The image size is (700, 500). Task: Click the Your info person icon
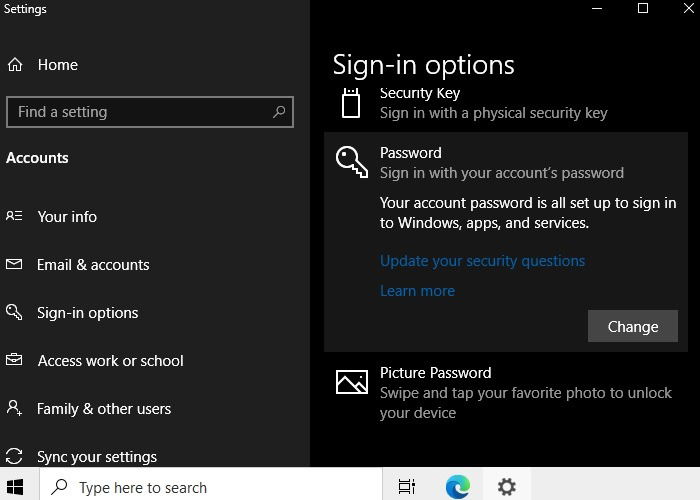(x=14, y=217)
